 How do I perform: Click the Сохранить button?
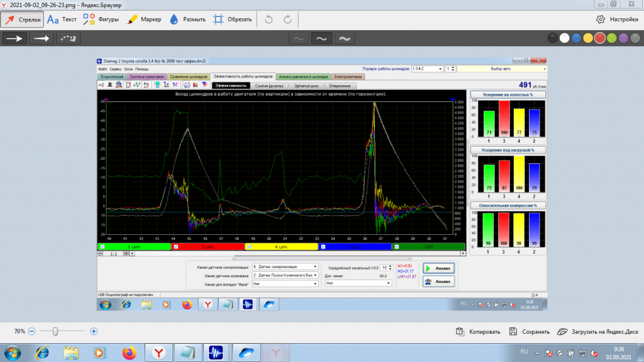click(530, 332)
